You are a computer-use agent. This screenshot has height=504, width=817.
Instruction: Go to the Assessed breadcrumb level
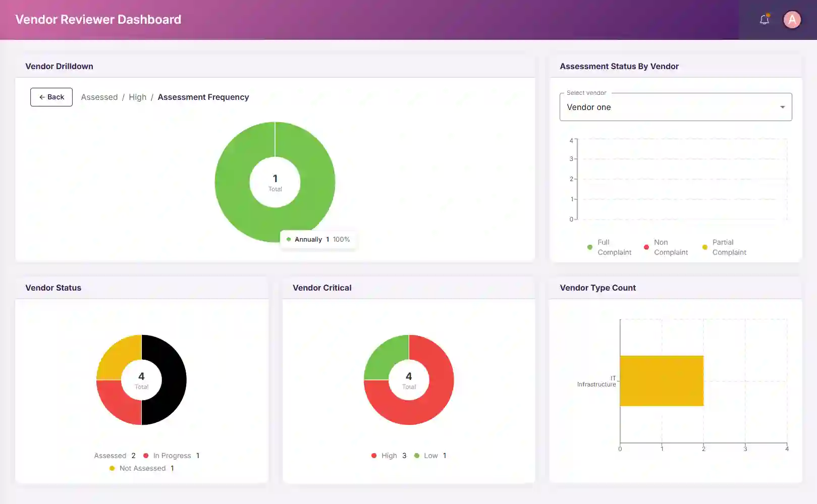click(99, 97)
